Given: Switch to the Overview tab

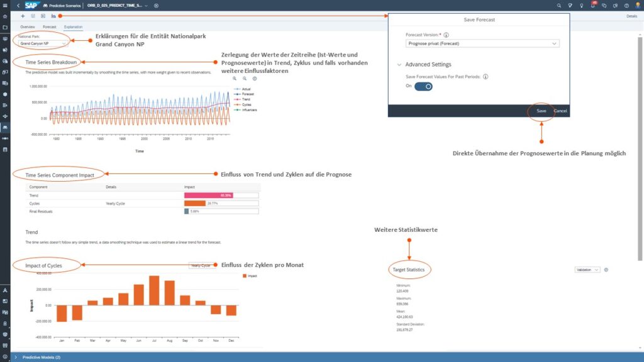Looking at the screenshot, I should pos(27,27).
